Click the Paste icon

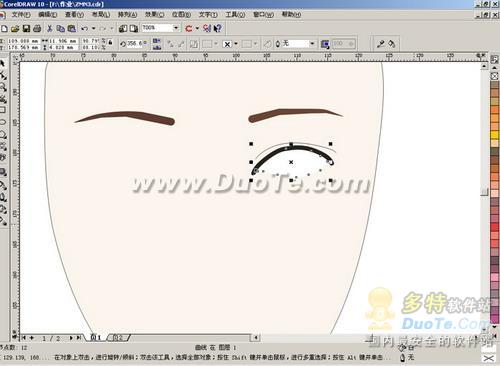click(x=72, y=29)
